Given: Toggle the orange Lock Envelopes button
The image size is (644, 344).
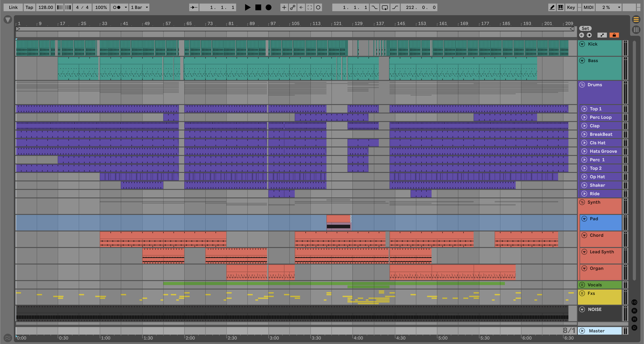Looking at the screenshot, I should coord(614,35).
